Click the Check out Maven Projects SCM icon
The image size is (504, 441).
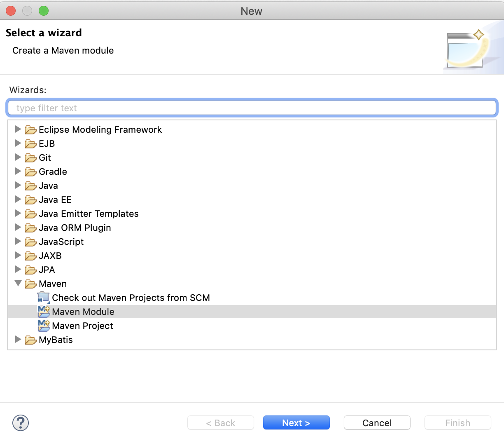coord(44,298)
